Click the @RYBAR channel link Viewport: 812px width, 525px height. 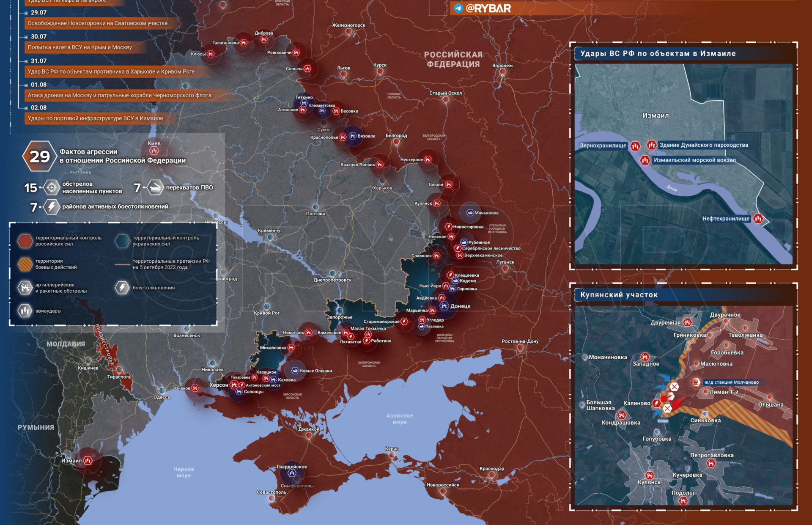click(x=488, y=8)
